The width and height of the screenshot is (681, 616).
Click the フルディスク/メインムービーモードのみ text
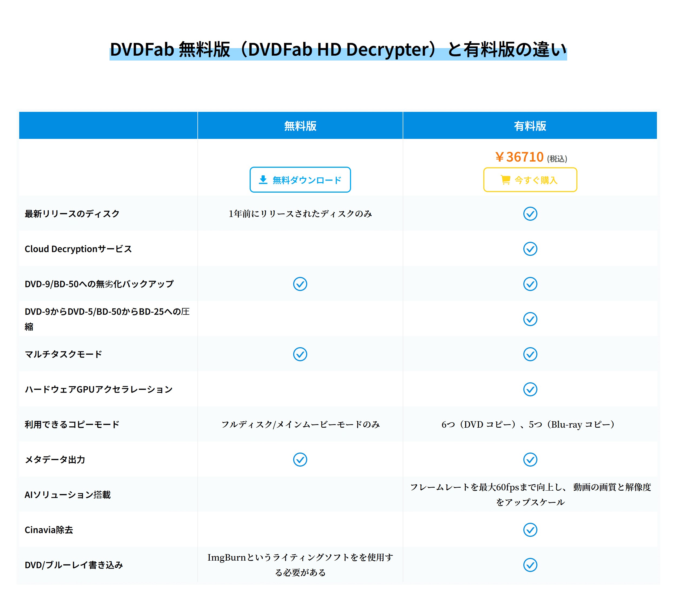300,424
